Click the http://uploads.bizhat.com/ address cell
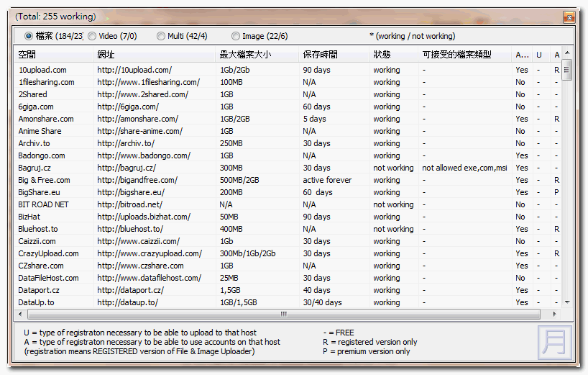Image resolution: width=588 pixels, height=375 pixels. [x=144, y=217]
